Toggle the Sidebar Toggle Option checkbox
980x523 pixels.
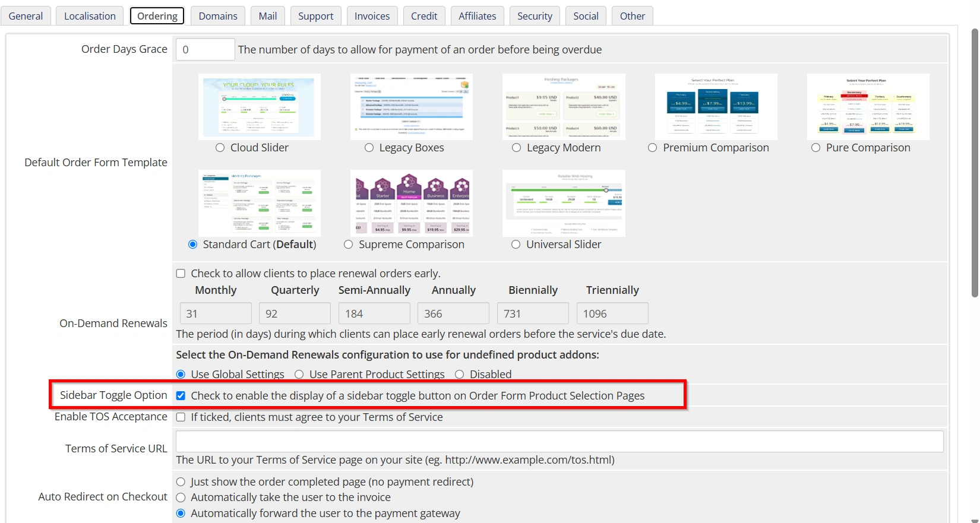[x=181, y=396]
